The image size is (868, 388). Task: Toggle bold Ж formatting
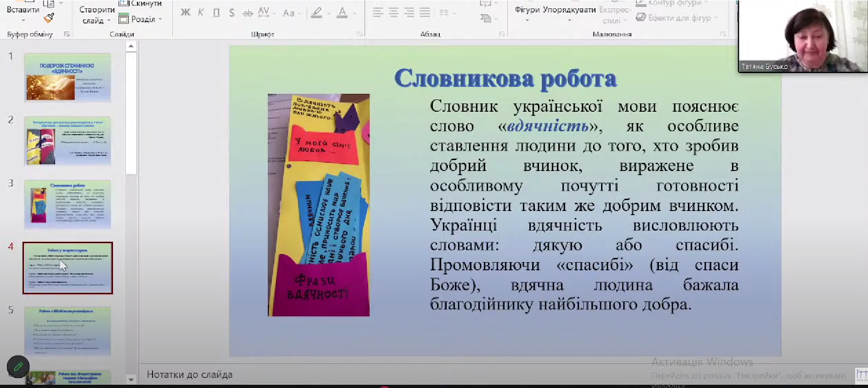click(x=185, y=12)
